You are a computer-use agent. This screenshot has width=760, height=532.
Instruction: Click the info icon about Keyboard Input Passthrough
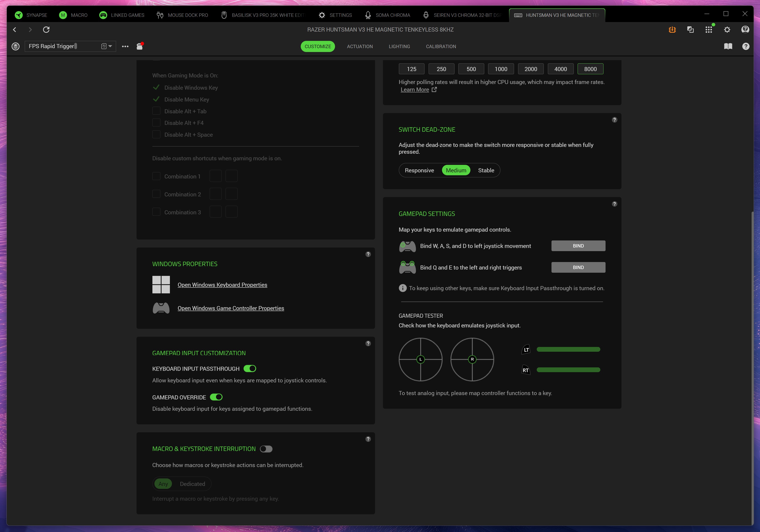pos(402,288)
